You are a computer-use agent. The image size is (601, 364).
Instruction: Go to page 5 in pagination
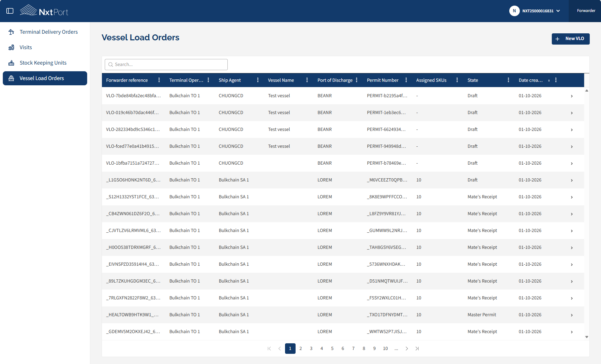coord(332,349)
